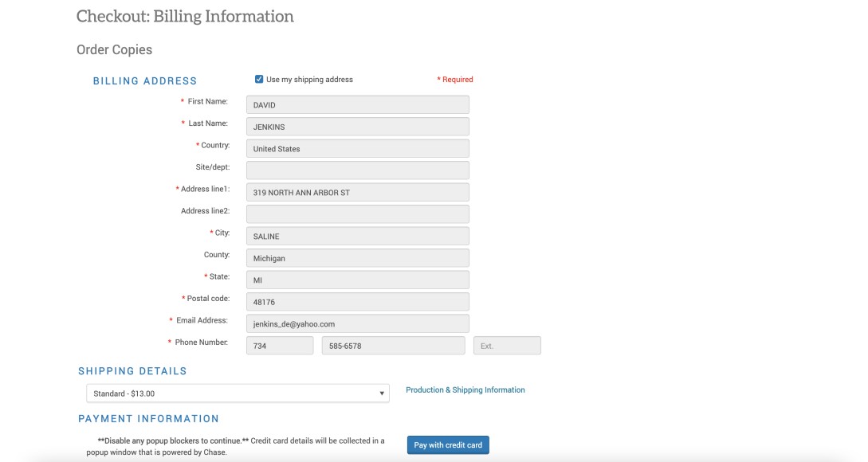Click the Checkout: Billing Information heading
The image size is (868, 462).
185,16
